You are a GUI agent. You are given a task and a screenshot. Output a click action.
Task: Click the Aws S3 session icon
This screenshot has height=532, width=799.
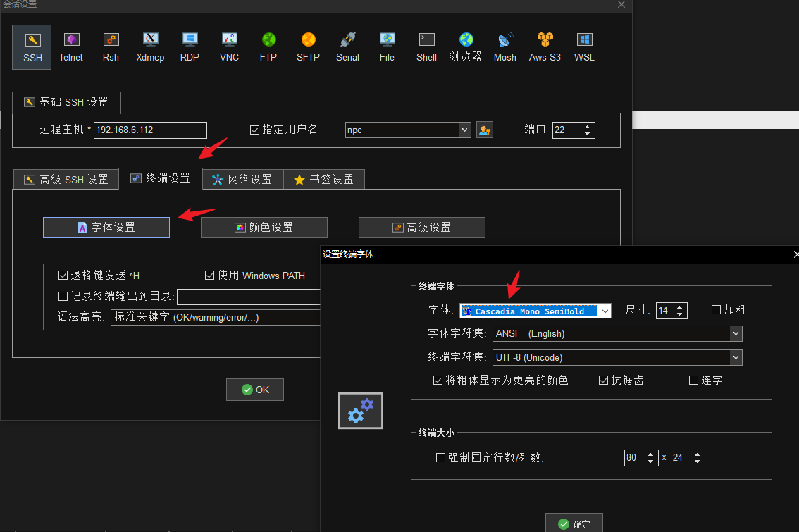pyautogui.click(x=545, y=47)
